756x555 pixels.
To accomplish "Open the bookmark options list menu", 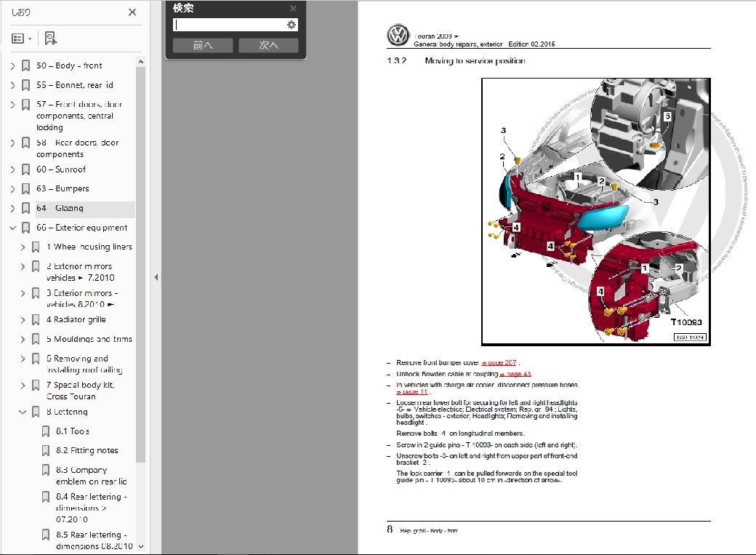I will point(21,38).
